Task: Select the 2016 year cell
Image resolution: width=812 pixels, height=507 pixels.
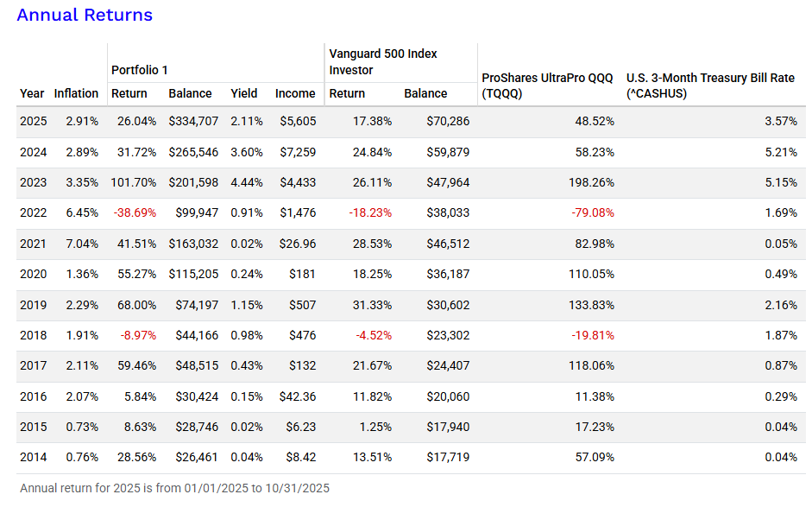Action: [x=33, y=396]
